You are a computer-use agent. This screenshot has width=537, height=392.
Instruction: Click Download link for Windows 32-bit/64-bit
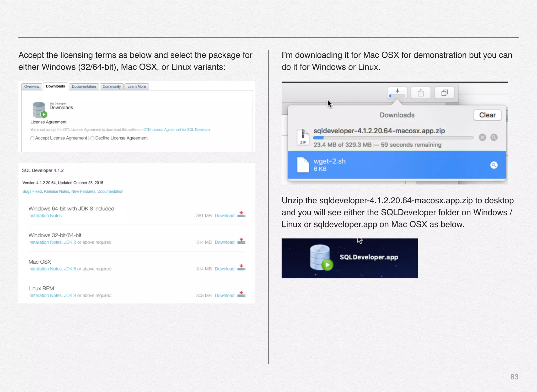pyautogui.click(x=225, y=242)
